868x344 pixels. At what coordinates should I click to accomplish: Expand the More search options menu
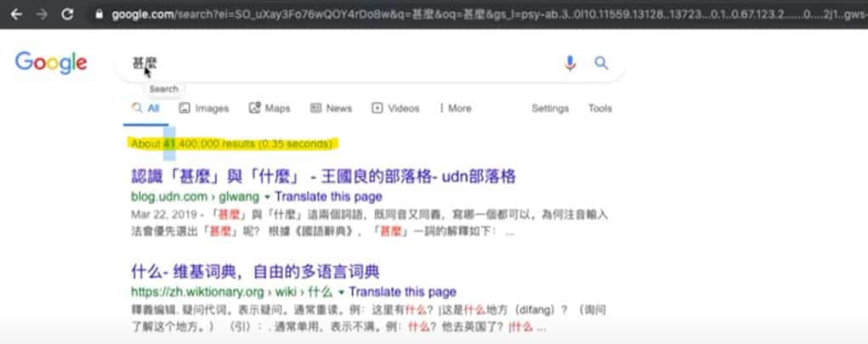coord(456,109)
